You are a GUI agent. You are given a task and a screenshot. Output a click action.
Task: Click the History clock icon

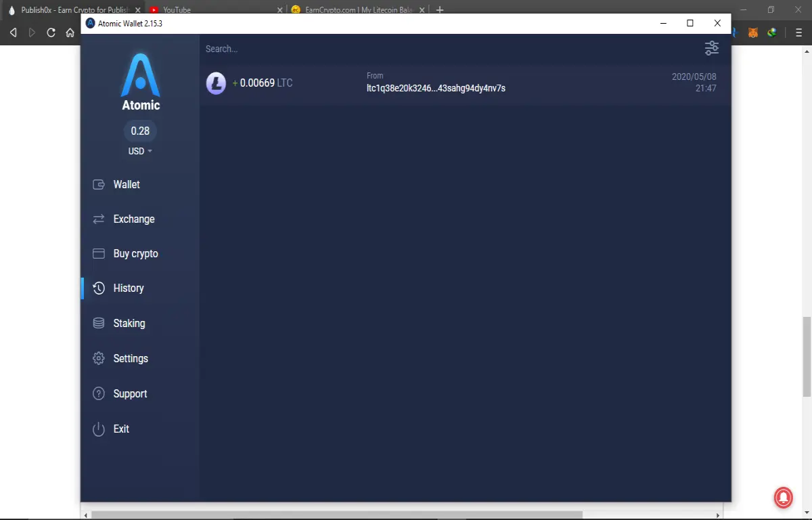pos(99,288)
